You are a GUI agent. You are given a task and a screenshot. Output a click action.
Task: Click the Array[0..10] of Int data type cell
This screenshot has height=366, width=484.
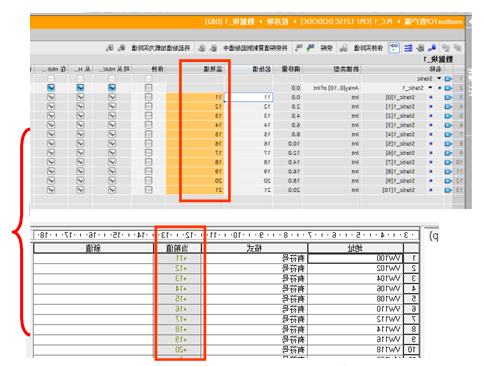click(332, 88)
